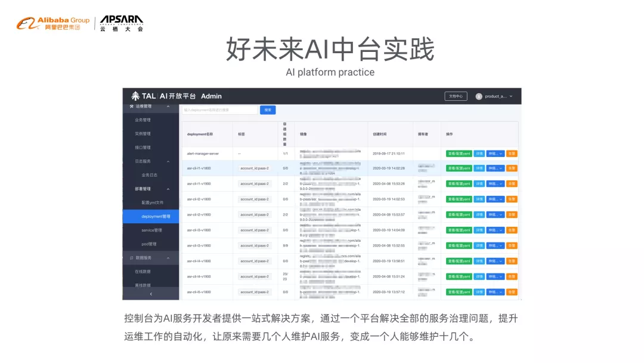Click the 文档中心 button in header
This screenshot has height=363, width=644.
click(x=456, y=96)
